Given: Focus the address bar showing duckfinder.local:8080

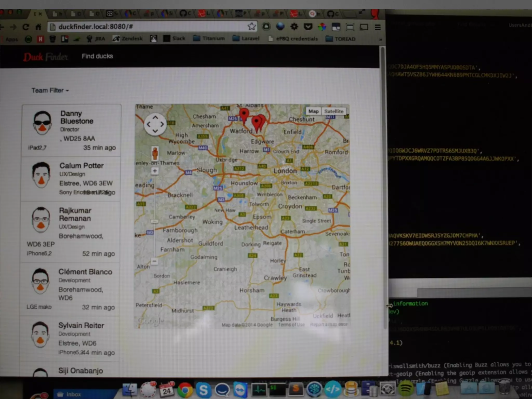Looking at the screenshot, I should pos(152,26).
